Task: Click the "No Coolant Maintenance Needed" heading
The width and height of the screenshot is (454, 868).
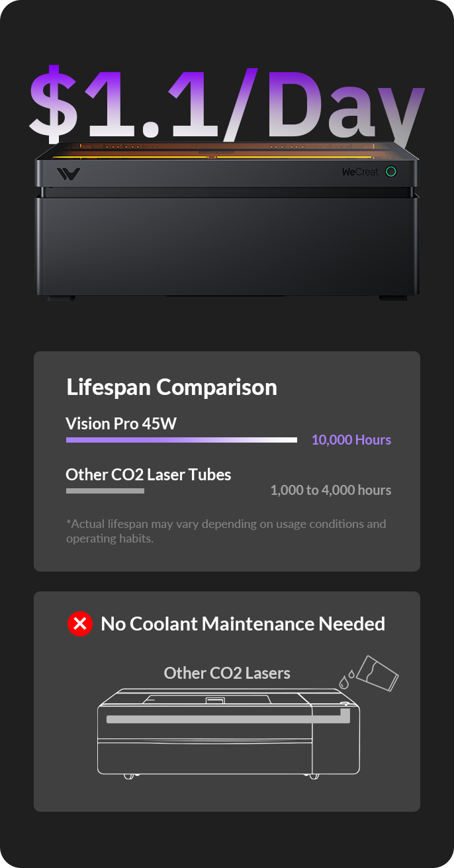Action: point(243,624)
